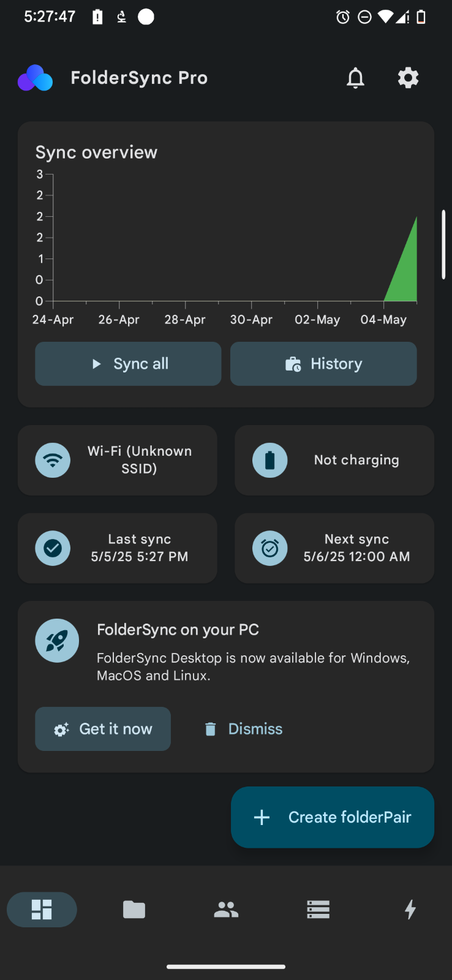The height and width of the screenshot is (980, 452).
Task: Tap Create folderPair floating button
Action: [x=333, y=817]
